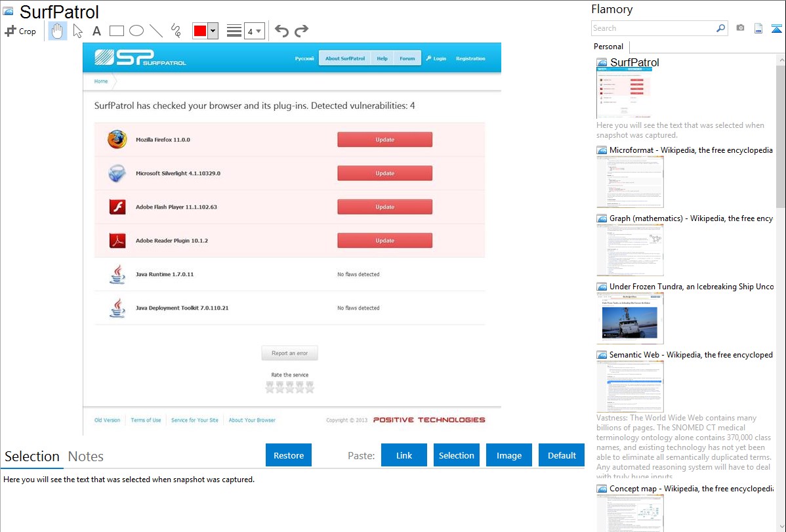Click the Paste Link button
Image resolution: width=786 pixels, height=532 pixels.
coord(404,455)
